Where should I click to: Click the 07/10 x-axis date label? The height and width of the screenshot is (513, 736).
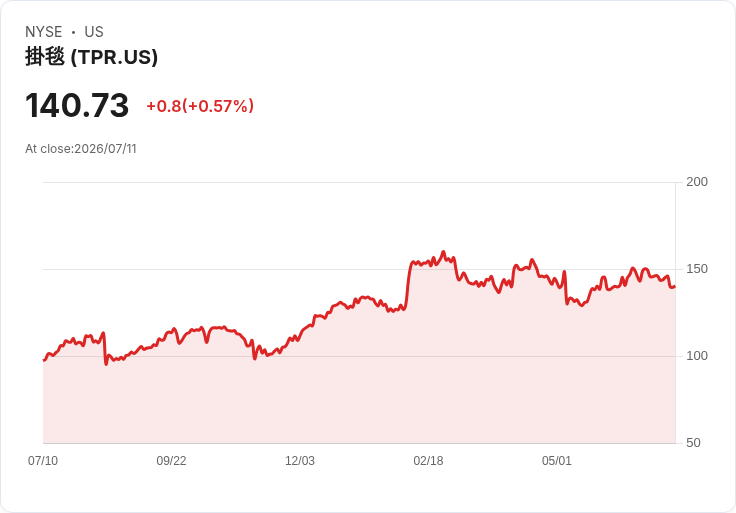pos(43,461)
